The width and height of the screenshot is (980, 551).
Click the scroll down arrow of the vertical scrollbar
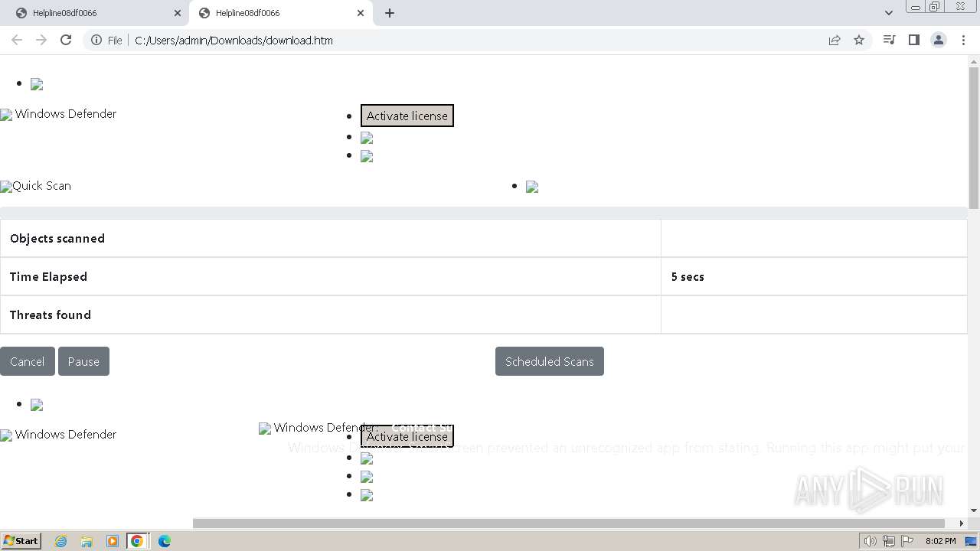(x=974, y=510)
